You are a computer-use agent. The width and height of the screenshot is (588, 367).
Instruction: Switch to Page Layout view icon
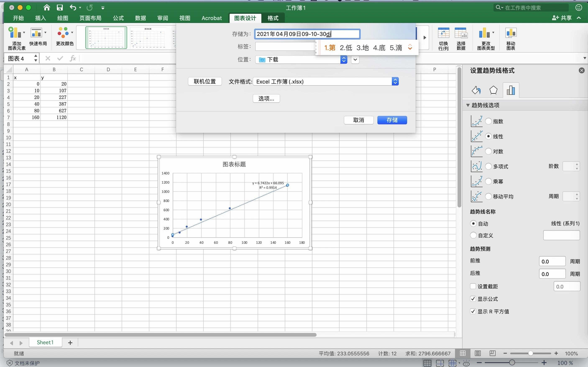(x=477, y=353)
